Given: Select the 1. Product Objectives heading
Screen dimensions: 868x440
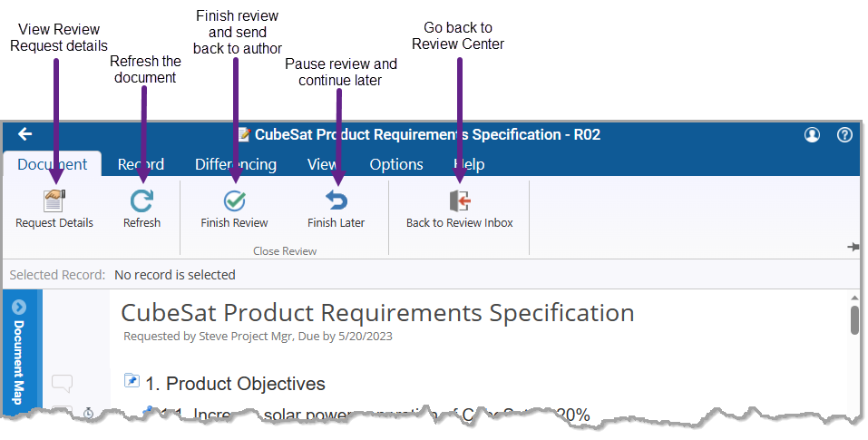Looking at the screenshot, I should [x=235, y=384].
